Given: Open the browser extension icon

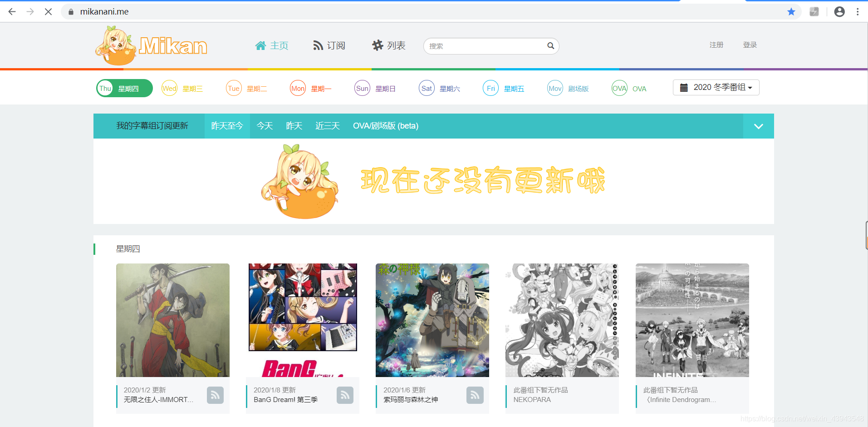Looking at the screenshot, I should [814, 12].
